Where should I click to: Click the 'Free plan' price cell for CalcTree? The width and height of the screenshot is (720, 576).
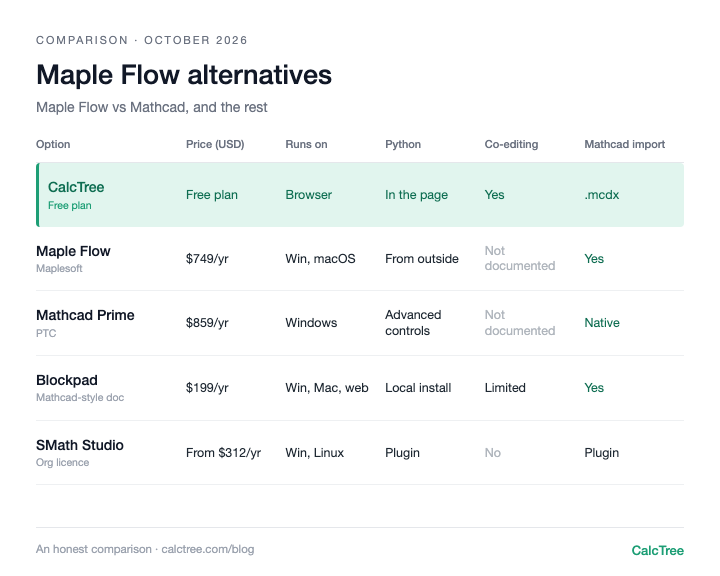point(212,195)
